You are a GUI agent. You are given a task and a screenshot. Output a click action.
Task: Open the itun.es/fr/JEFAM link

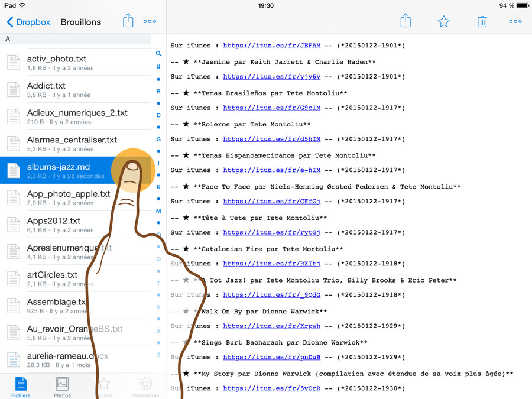tap(271, 46)
